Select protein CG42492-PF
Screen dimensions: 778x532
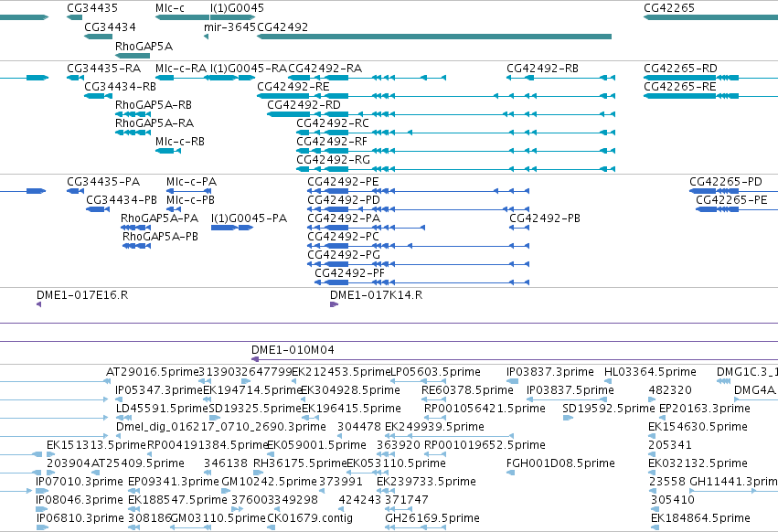coord(421,282)
